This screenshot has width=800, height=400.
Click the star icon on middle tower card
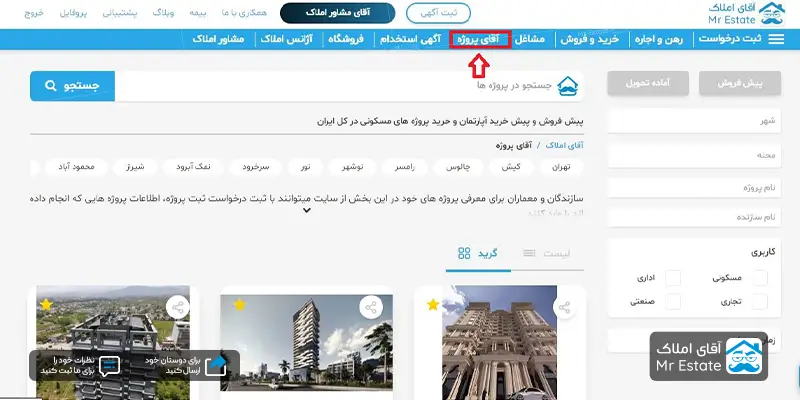pos(239,304)
